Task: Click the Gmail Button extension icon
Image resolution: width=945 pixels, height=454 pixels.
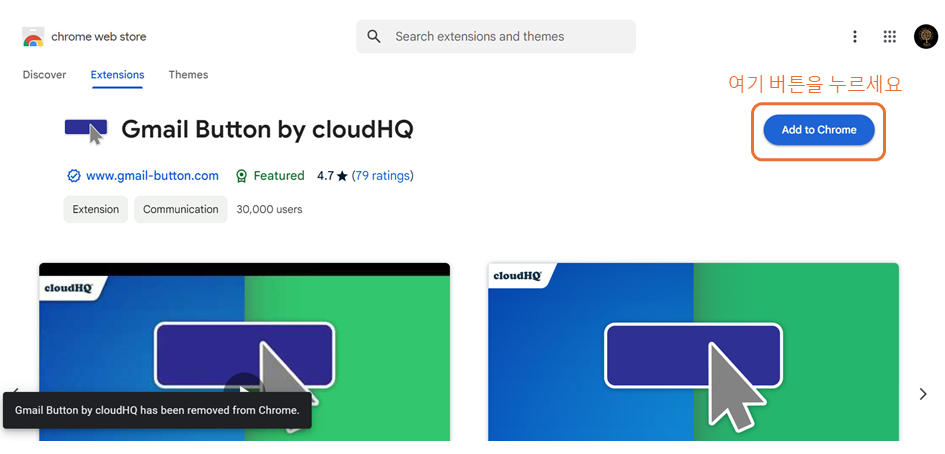Action: 86,131
